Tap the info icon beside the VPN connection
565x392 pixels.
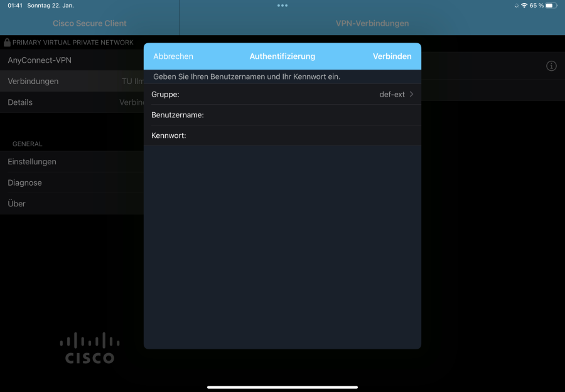click(551, 66)
